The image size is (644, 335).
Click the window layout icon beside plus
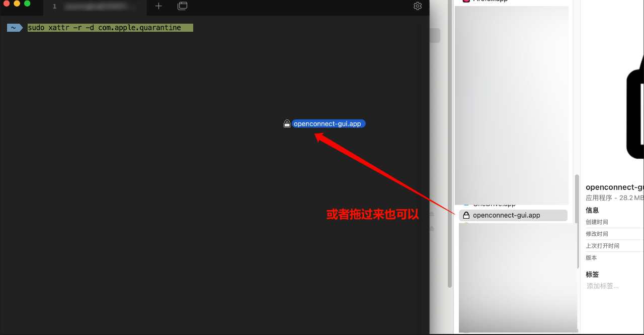(x=183, y=6)
